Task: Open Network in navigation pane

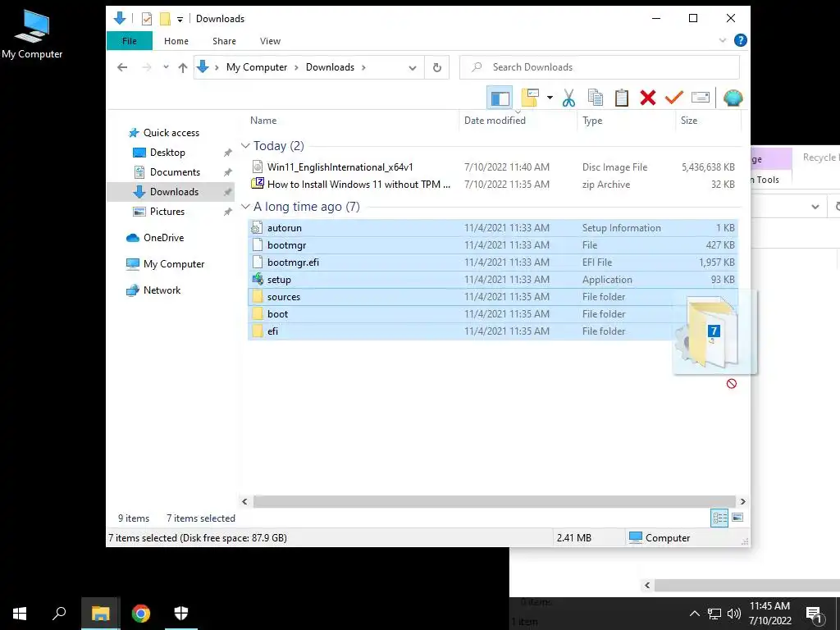Action: [x=162, y=290]
